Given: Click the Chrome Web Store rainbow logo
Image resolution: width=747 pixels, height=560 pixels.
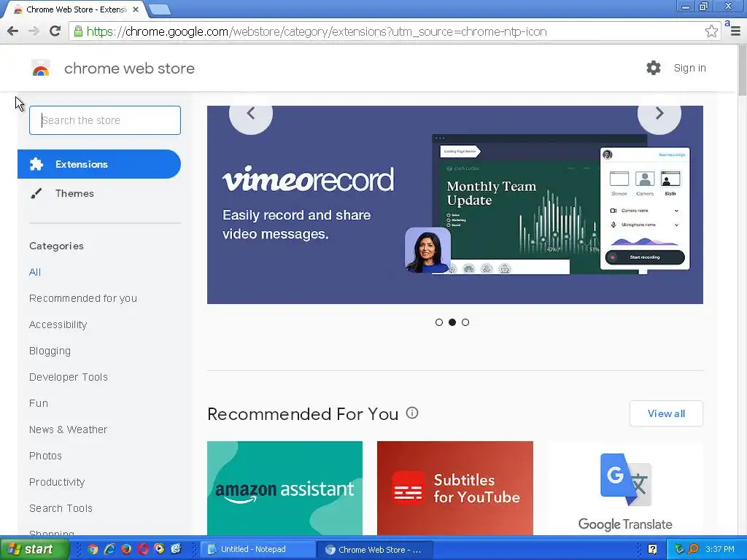Looking at the screenshot, I should [x=41, y=68].
